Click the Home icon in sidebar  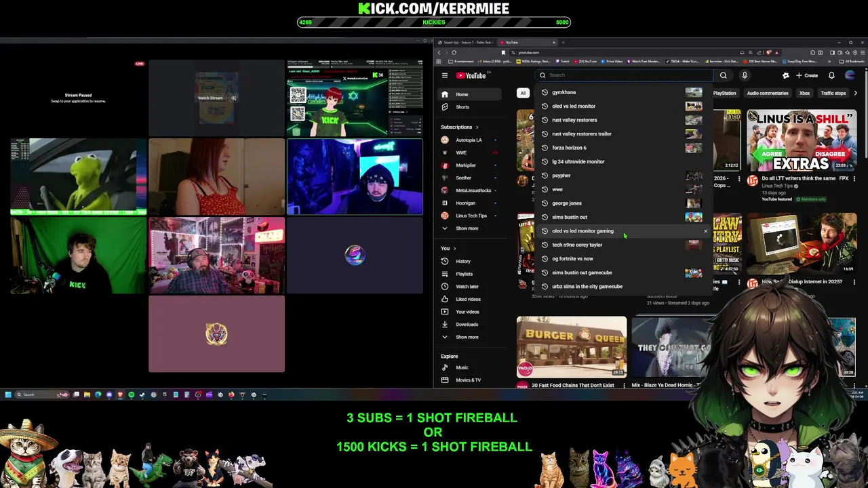[445, 94]
